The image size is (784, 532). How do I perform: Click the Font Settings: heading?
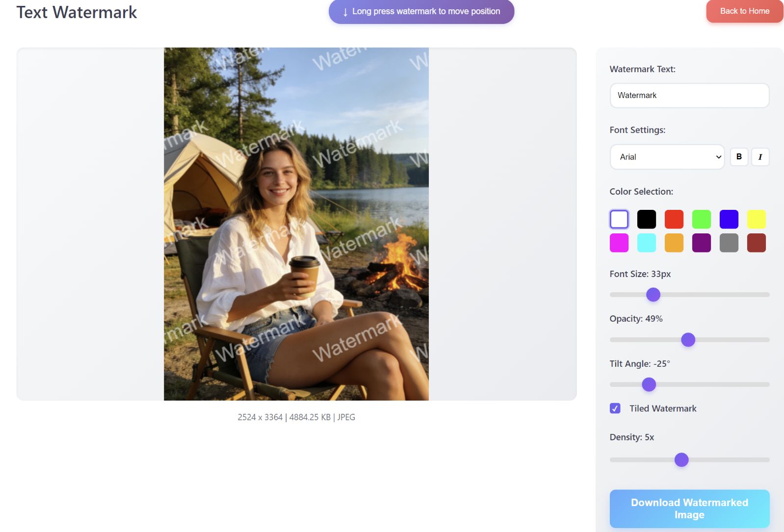tap(637, 130)
